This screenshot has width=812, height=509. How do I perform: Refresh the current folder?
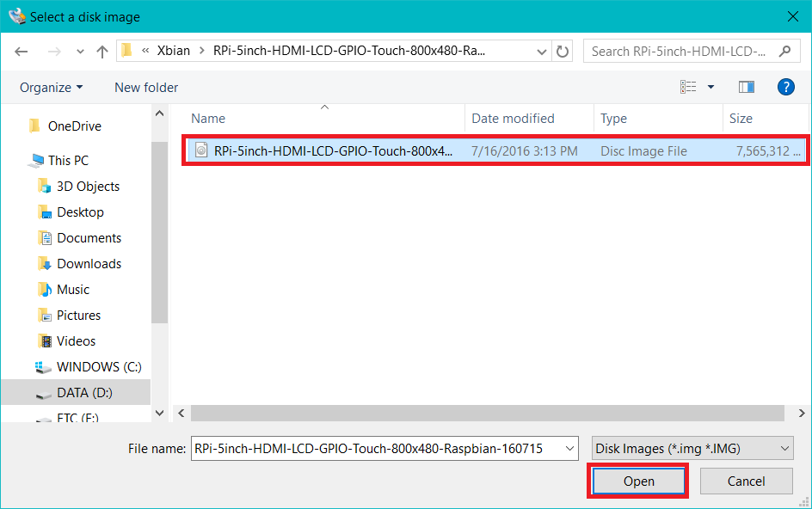pos(562,52)
